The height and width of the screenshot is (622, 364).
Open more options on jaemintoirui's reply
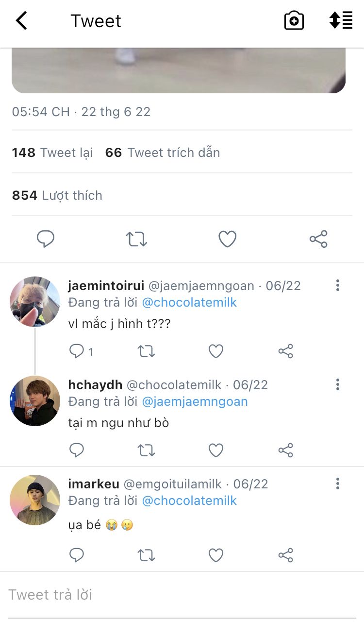(338, 286)
